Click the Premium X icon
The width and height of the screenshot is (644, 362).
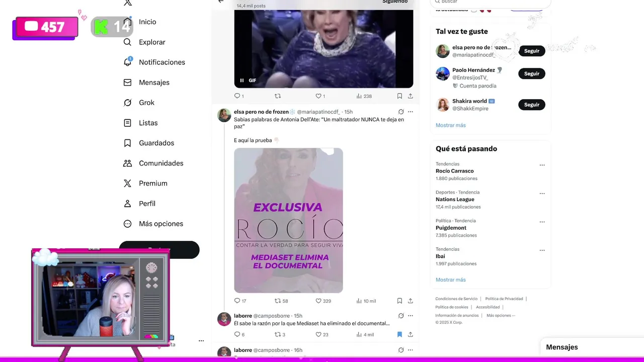pos(128,184)
